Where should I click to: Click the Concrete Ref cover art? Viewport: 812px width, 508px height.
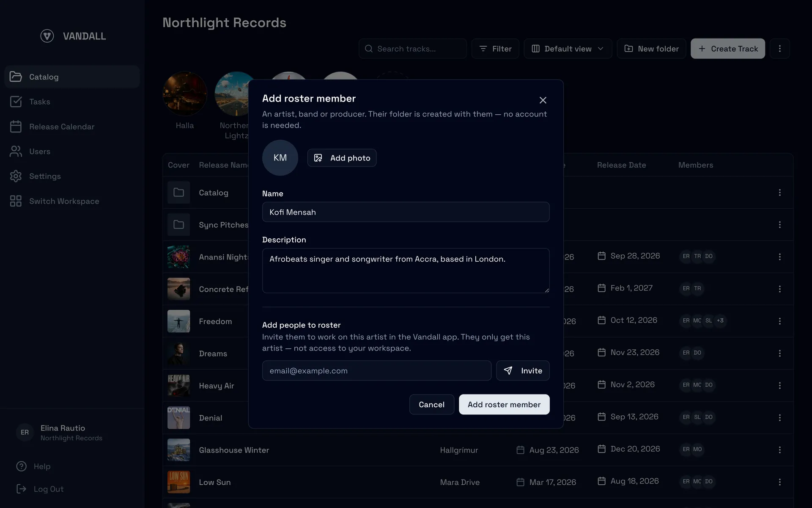[x=178, y=289]
